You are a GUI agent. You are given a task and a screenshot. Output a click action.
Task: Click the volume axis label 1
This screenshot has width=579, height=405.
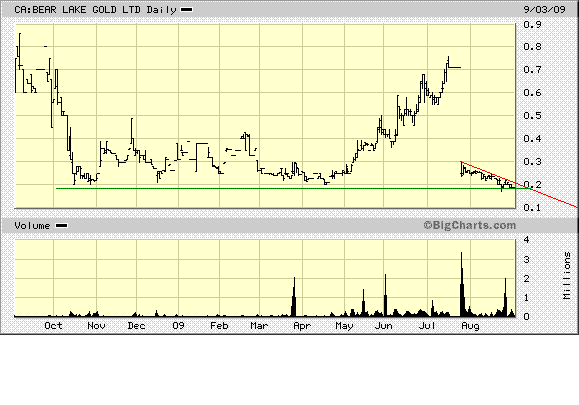[527, 298]
